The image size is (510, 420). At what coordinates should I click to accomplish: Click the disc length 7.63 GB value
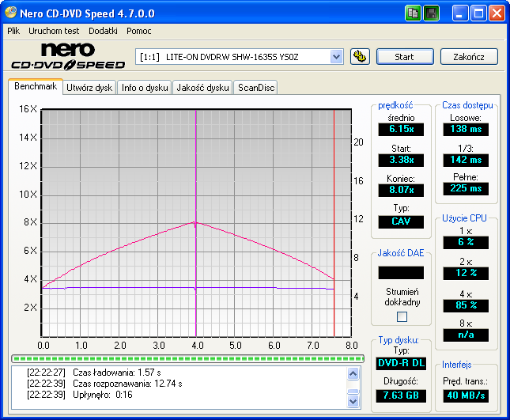(401, 395)
